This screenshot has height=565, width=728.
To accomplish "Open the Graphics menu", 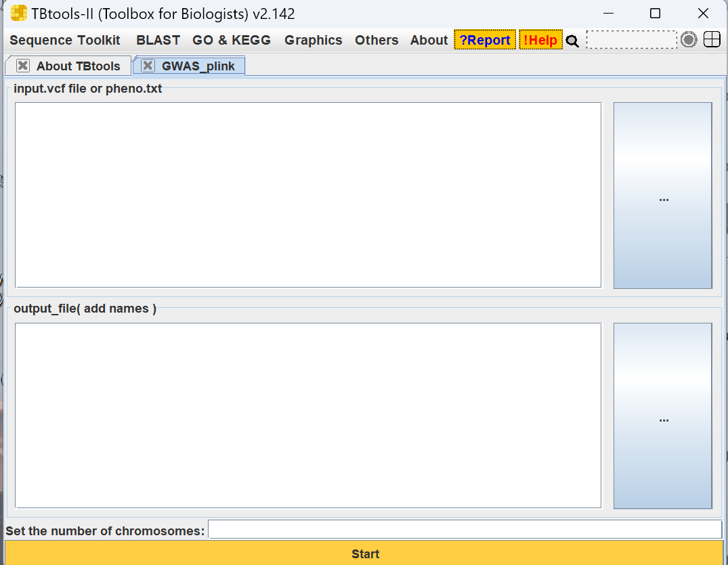I will [x=314, y=40].
